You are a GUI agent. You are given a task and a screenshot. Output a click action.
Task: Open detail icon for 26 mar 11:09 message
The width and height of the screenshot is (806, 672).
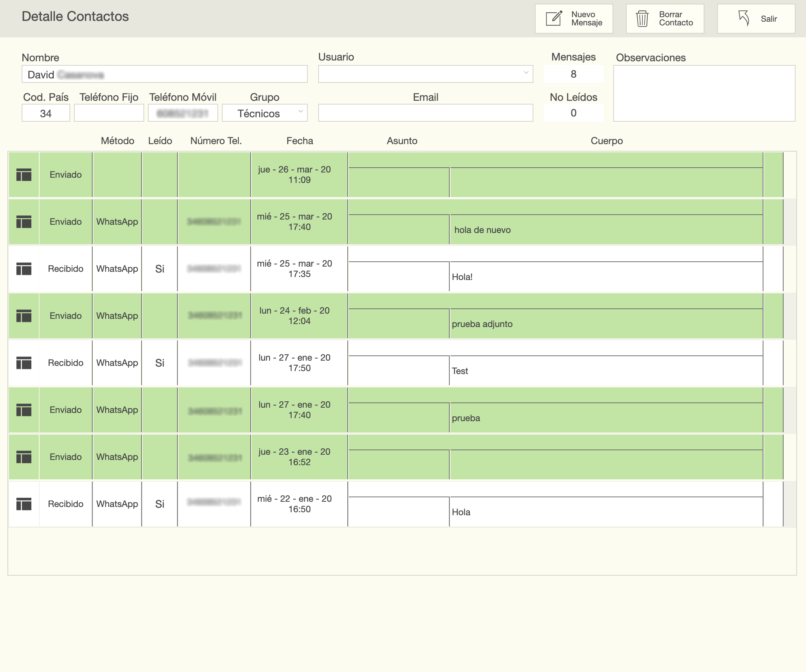point(24,175)
